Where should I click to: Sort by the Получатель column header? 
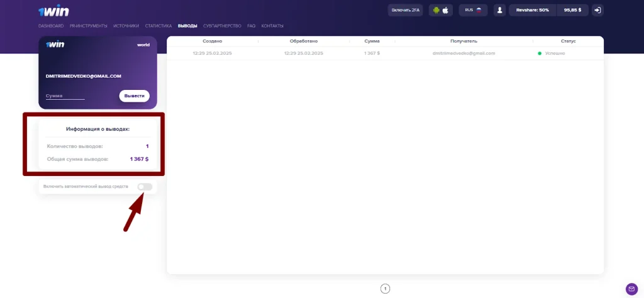point(464,41)
